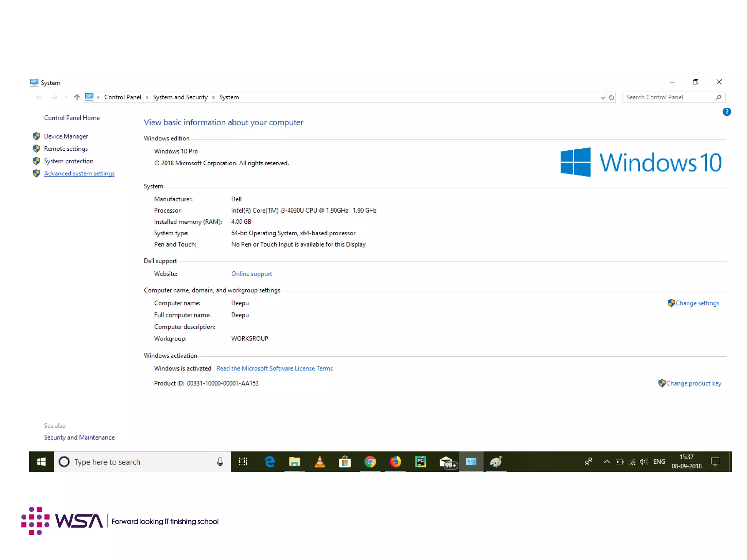The height and width of the screenshot is (560, 747).
Task: Click the Forward navigation arrow
Action: 54,97
